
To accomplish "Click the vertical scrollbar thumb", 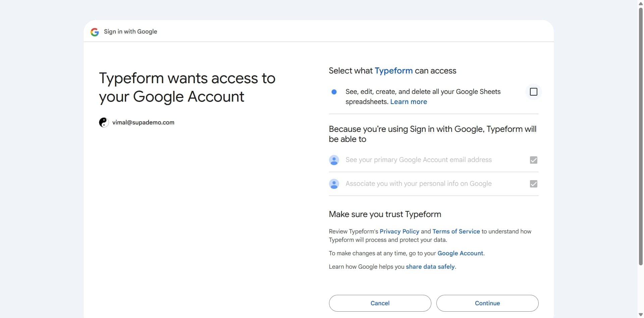I will [641, 134].
